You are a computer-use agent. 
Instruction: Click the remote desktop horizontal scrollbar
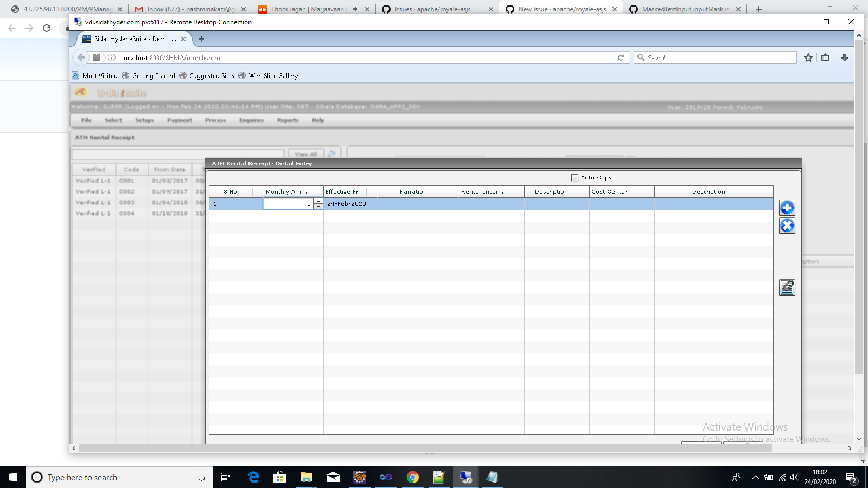pyautogui.click(x=425, y=448)
